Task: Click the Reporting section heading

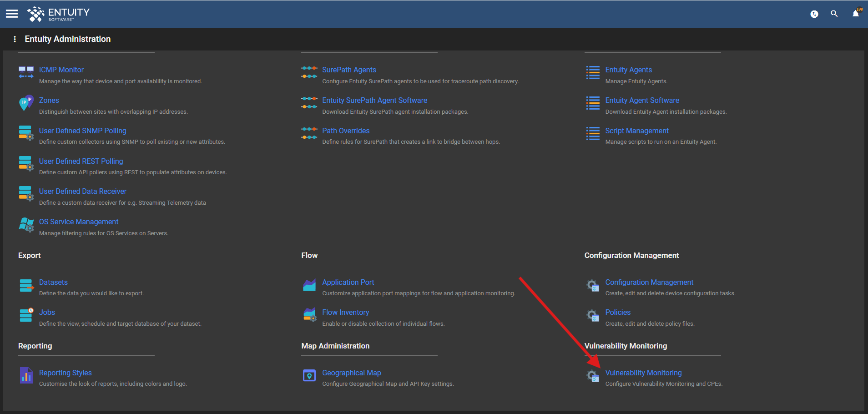Action: point(35,346)
